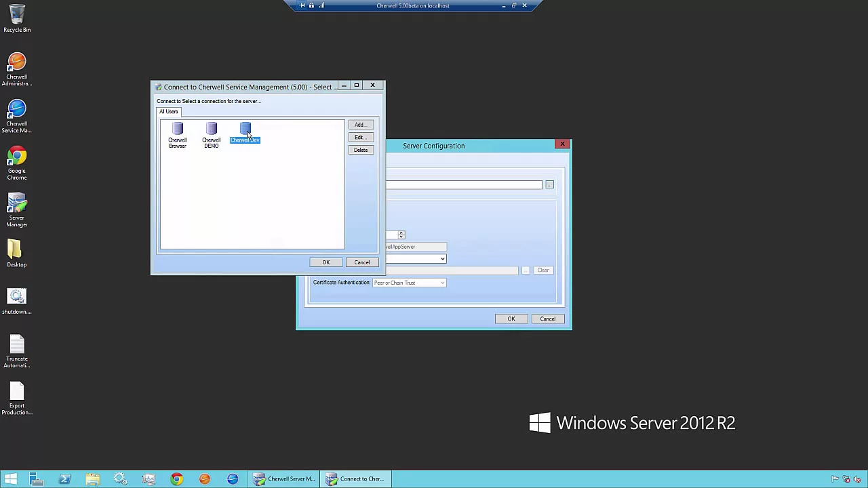
Task: Open orange Cherwell Administrator taskbar icon
Action: tap(204, 479)
